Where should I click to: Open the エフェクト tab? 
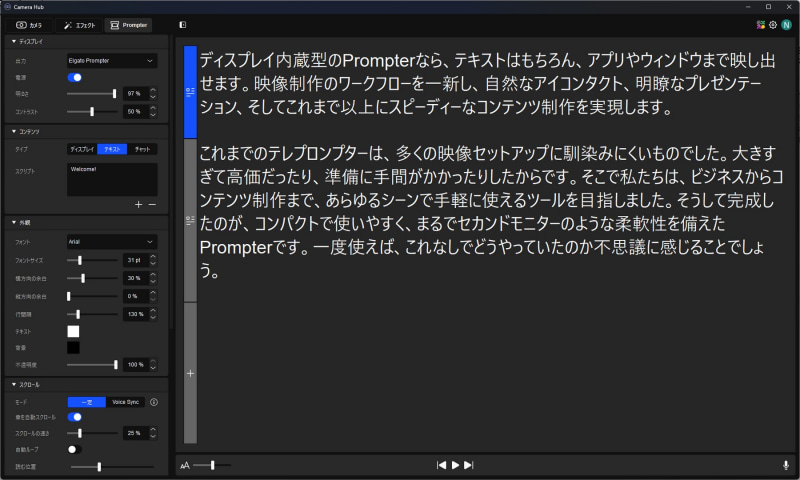(x=79, y=25)
